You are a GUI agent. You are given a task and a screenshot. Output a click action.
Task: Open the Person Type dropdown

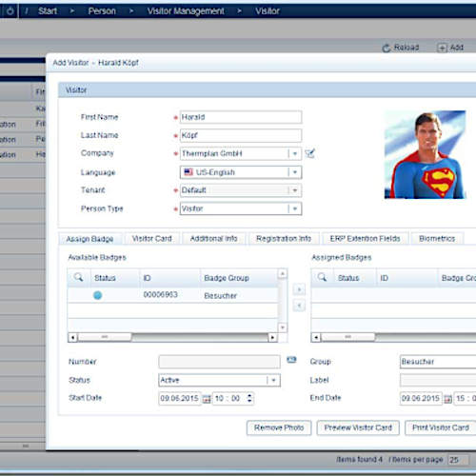click(295, 208)
